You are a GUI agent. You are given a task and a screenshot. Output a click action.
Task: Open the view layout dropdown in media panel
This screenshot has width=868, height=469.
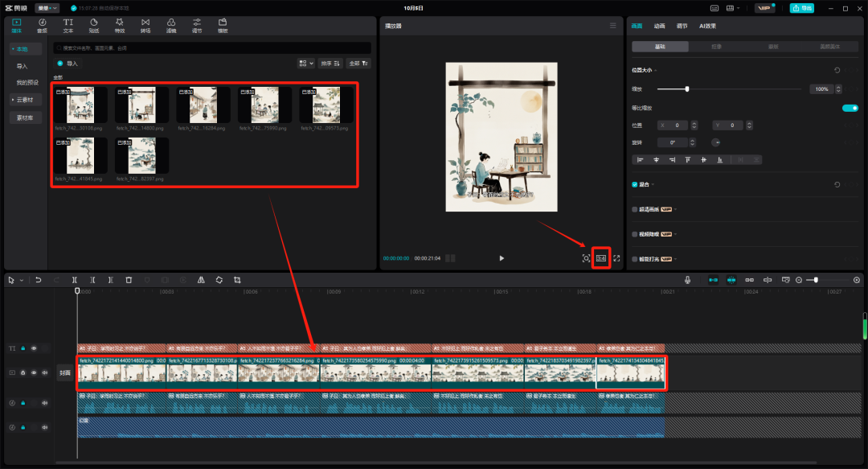tap(306, 64)
